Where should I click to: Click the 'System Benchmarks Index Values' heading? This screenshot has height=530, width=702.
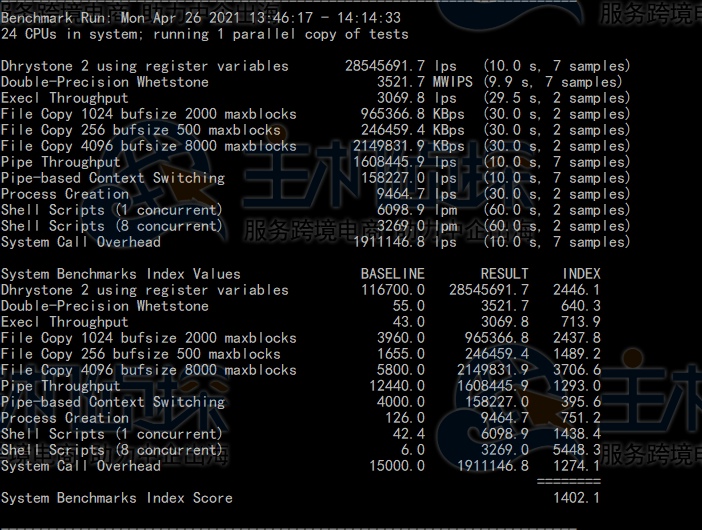pos(120,274)
